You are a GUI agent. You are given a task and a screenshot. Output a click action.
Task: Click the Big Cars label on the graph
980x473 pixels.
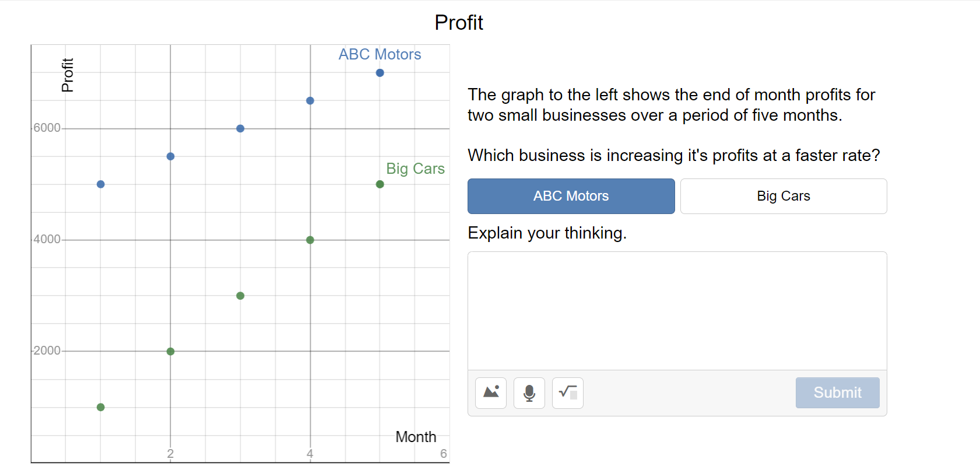[415, 169]
